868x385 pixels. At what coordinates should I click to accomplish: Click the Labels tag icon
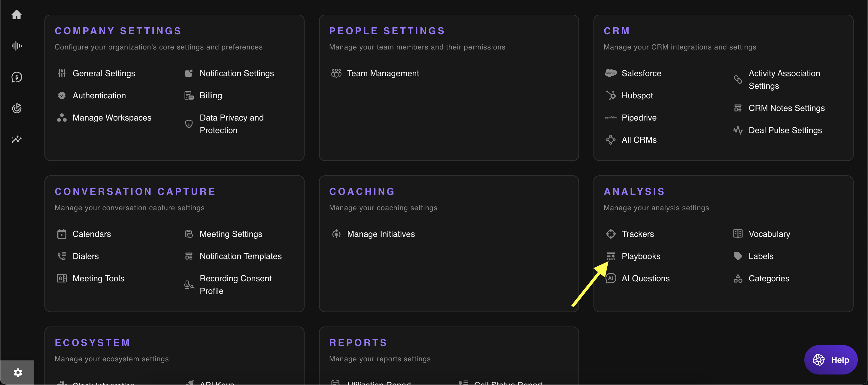point(738,256)
